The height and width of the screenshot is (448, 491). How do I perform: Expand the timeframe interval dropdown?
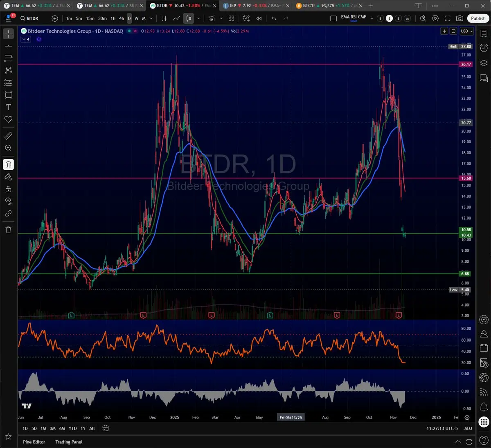point(151,18)
